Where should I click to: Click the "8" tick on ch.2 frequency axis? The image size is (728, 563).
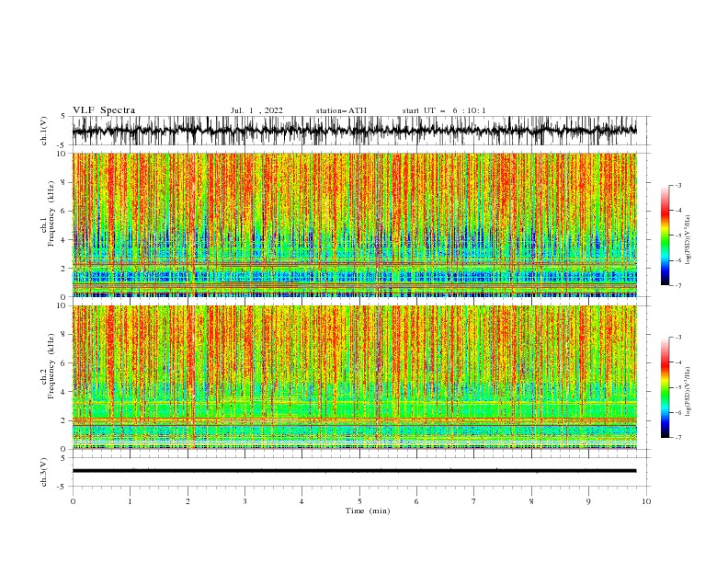[x=63, y=335]
